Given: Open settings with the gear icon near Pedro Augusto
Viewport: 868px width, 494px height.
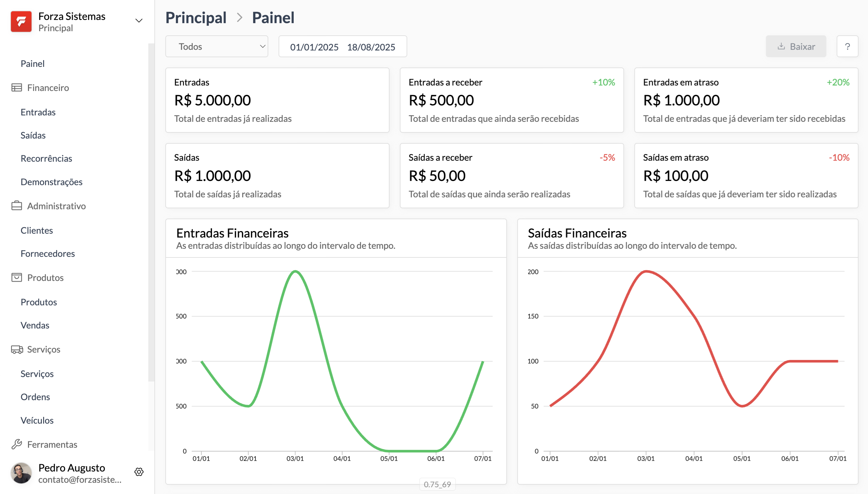Looking at the screenshot, I should (139, 472).
